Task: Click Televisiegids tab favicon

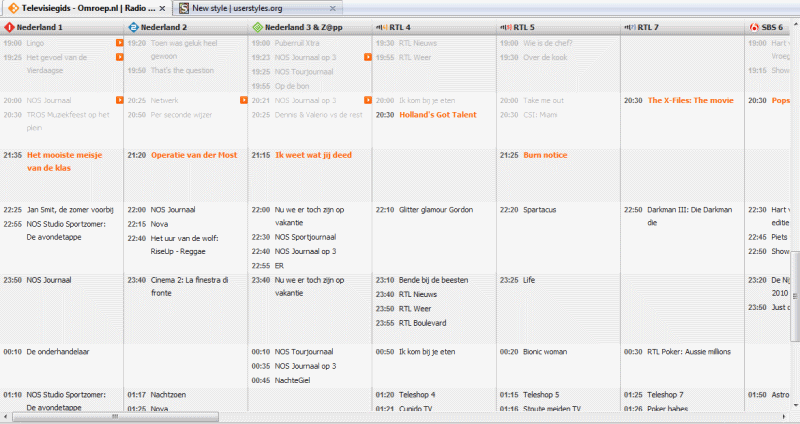Action: (x=14, y=8)
